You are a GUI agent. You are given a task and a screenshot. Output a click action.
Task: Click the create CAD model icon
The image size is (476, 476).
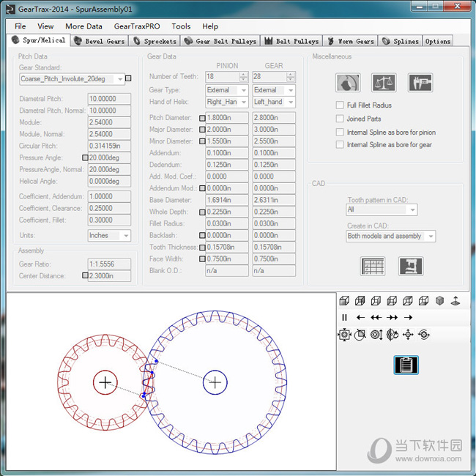coord(411,267)
